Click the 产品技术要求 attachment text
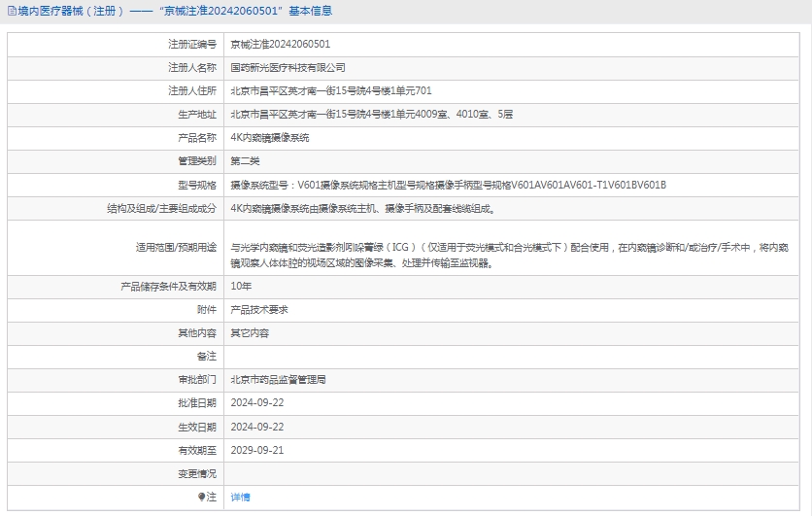The height and width of the screenshot is (516, 812). click(x=258, y=310)
